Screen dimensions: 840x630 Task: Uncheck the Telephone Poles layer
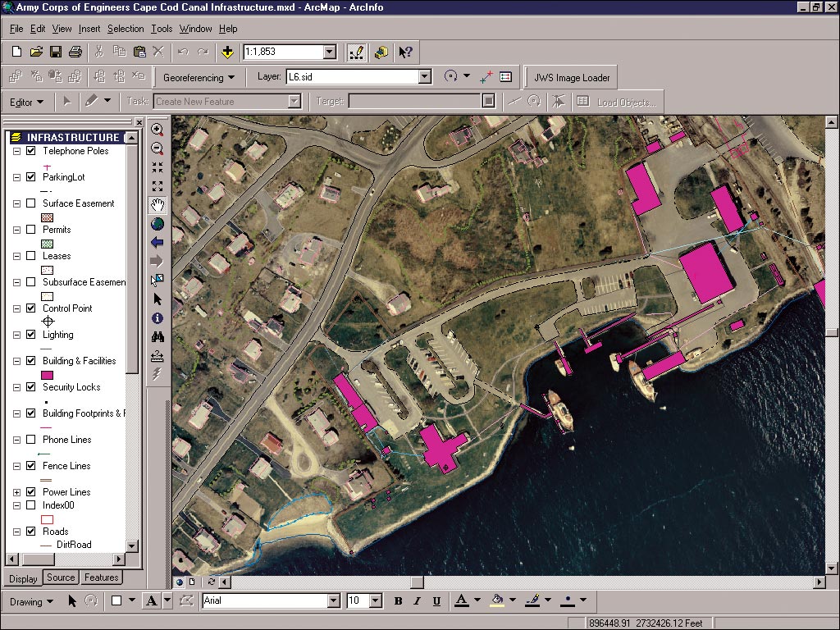31,151
